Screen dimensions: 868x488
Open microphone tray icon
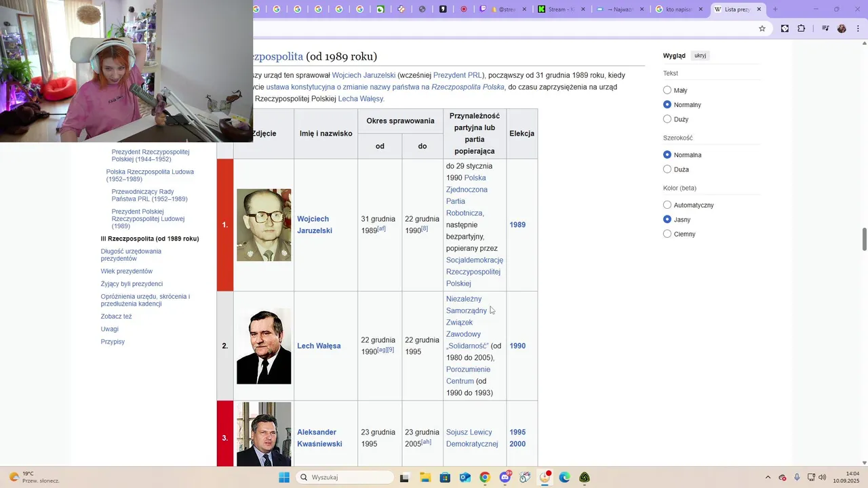pos(797,477)
